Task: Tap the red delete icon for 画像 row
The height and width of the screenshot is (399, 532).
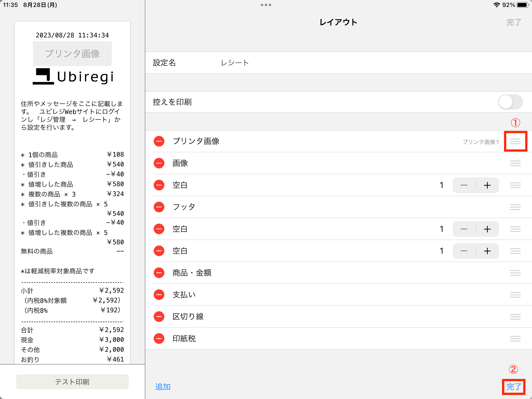Action: 159,163
